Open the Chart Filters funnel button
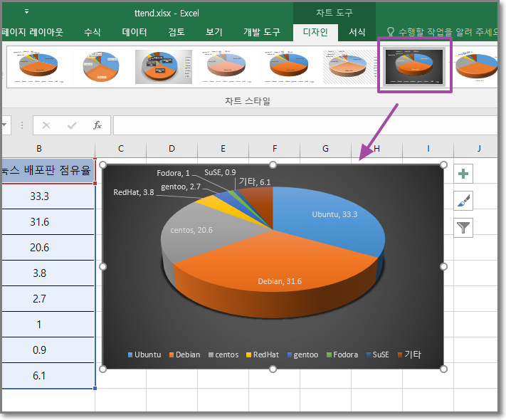This screenshot has height=420, width=506. [463, 228]
